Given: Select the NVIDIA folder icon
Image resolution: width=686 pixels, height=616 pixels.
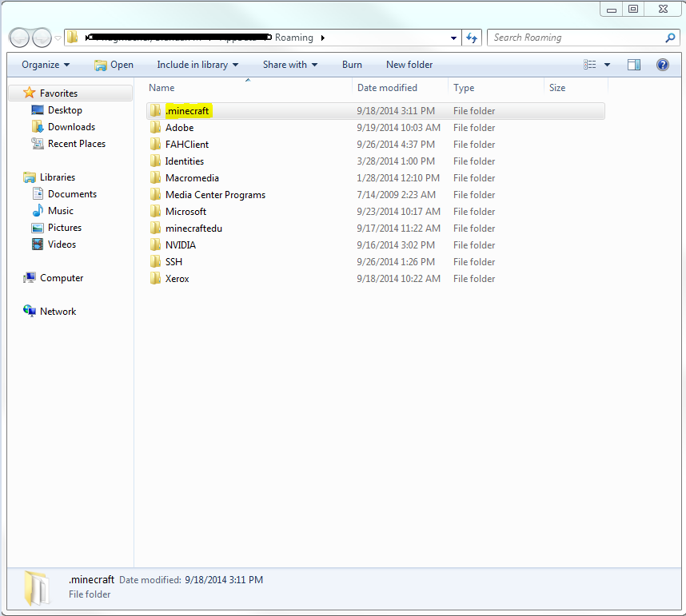Looking at the screenshot, I should click(155, 245).
